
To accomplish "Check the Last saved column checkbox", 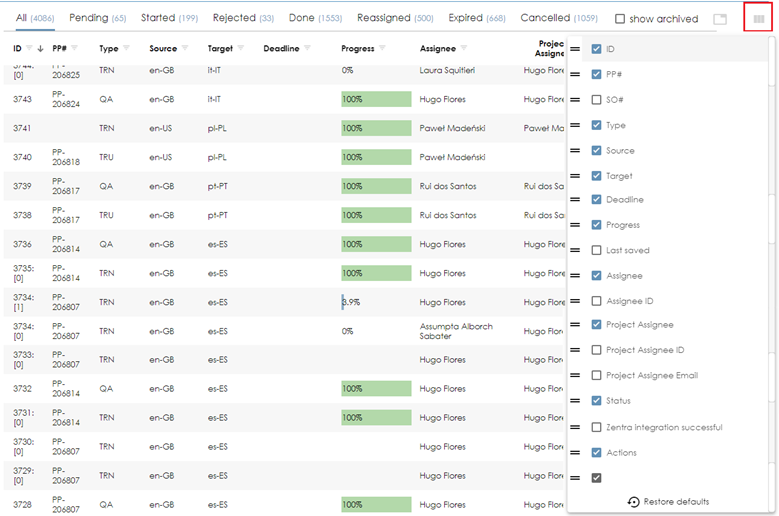I will 597,250.
